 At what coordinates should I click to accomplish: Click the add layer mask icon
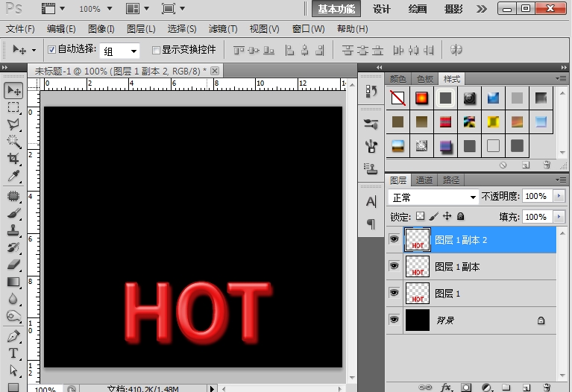coord(466,388)
